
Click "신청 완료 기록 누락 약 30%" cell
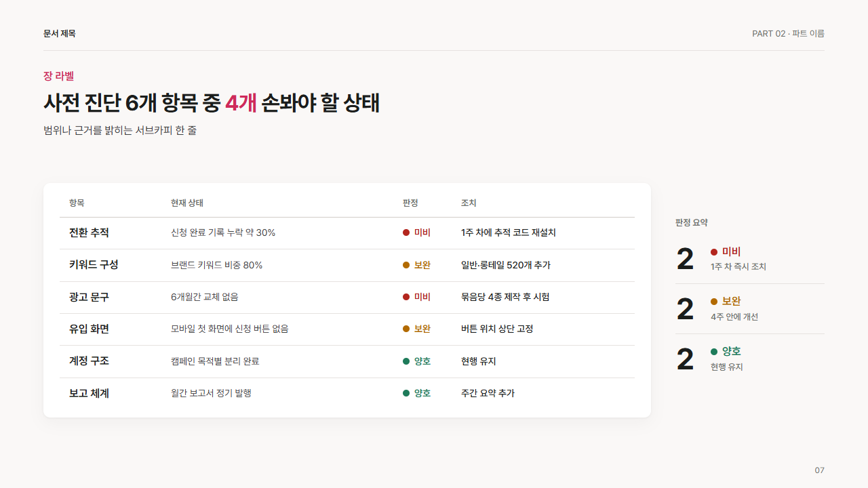pyautogui.click(x=223, y=232)
